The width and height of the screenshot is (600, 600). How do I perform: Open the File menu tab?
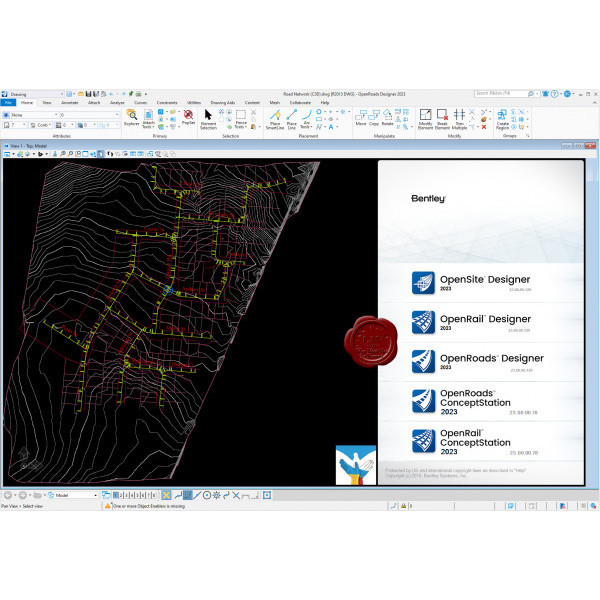coord(8,102)
